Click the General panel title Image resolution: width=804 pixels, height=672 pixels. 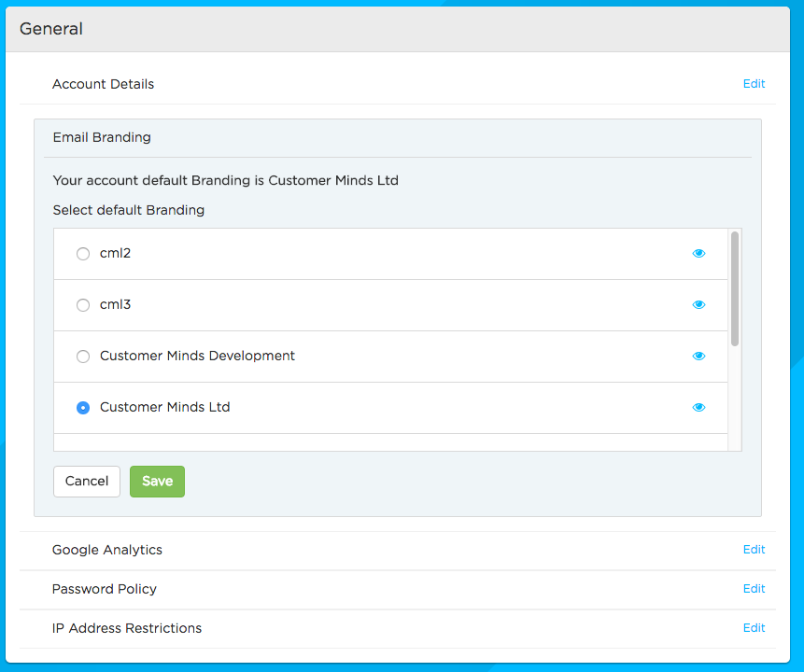click(51, 29)
